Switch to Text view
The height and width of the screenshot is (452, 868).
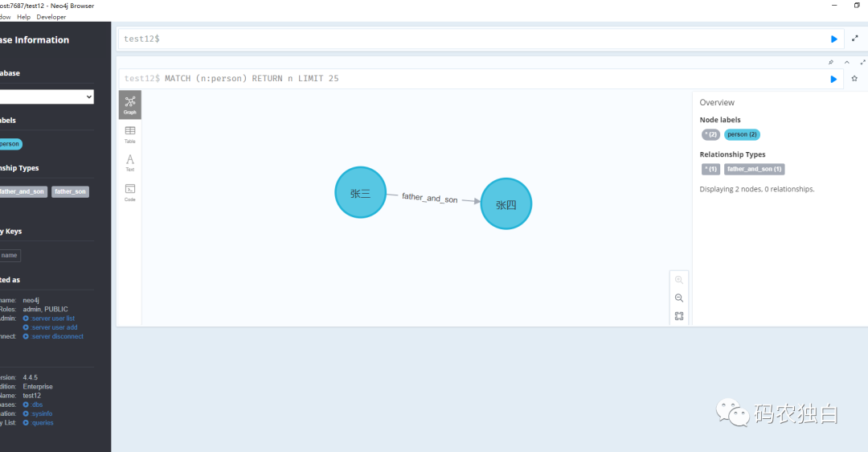point(130,162)
